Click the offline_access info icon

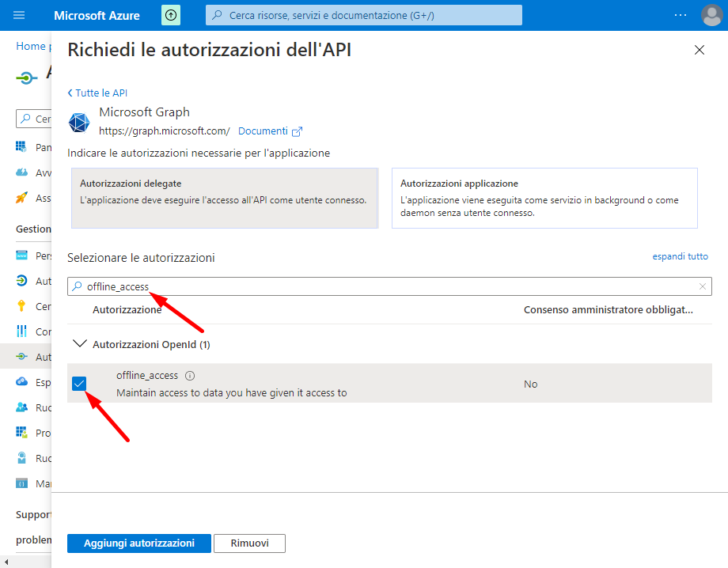pos(190,376)
